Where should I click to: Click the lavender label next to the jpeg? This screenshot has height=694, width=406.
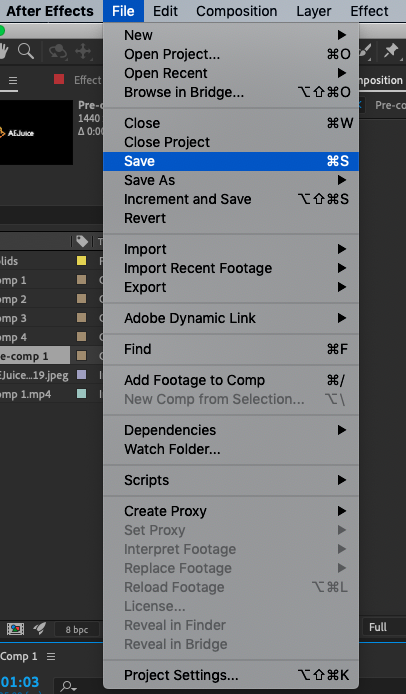[81, 375]
